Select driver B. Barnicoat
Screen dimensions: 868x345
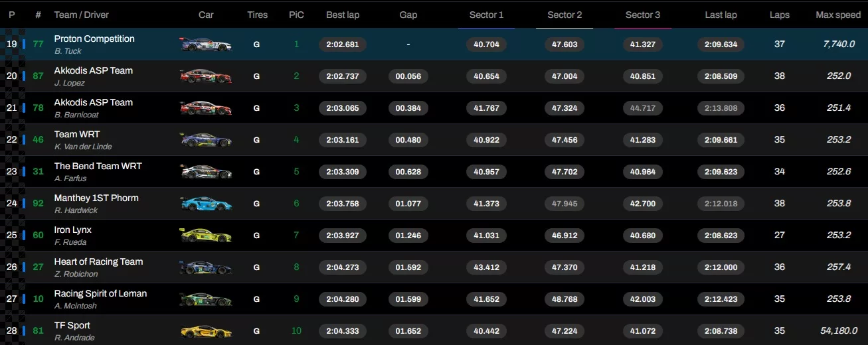(77, 115)
